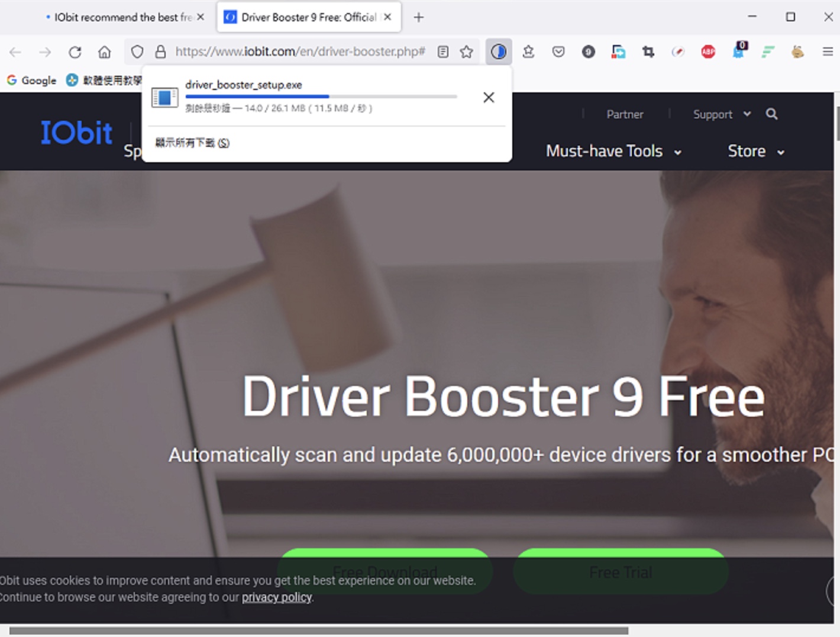The image size is (840, 637).
Task: Click the browser forward arrow
Action: pyautogui.click(x=45, y=52)
